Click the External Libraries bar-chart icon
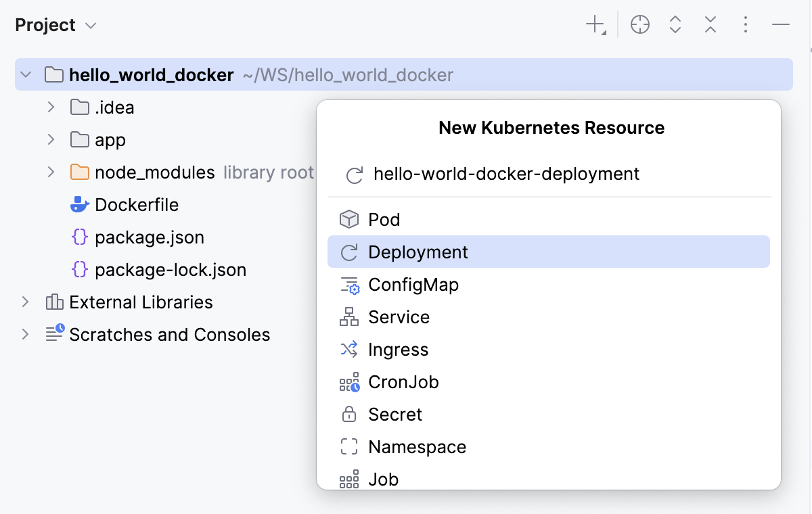Screen dimensions: 812x514 [x=55, y=302]
